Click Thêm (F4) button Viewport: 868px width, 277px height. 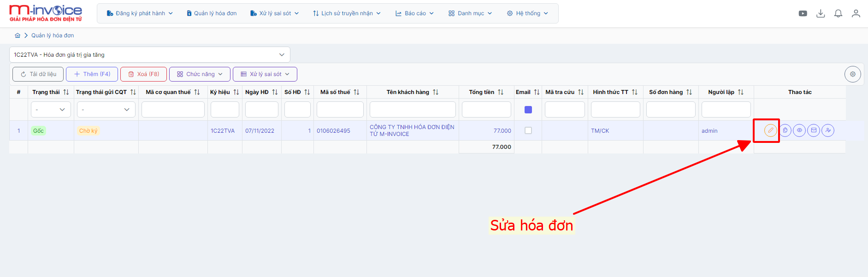pos(92,74)
